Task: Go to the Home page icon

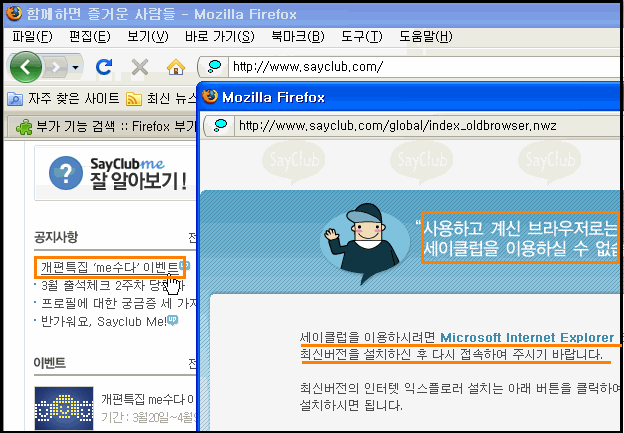Action: point(176,67)
